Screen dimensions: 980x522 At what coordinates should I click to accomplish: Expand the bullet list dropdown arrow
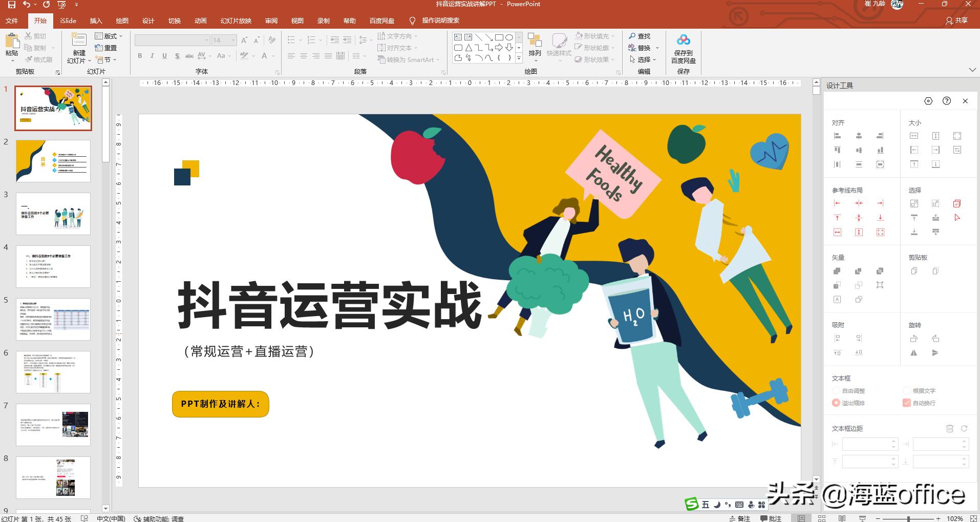pos(300,39)
